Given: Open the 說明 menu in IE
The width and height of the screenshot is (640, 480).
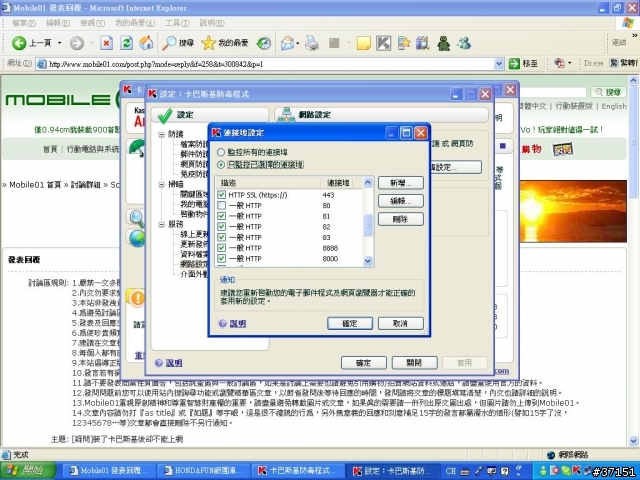Looking at the screenshot, I should [212, 23].
